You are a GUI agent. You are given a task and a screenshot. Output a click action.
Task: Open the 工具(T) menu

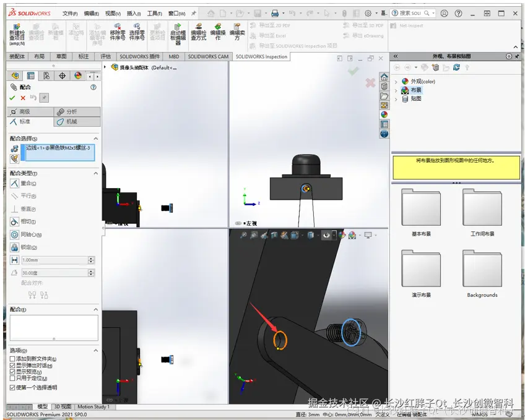tap(154, 14)
